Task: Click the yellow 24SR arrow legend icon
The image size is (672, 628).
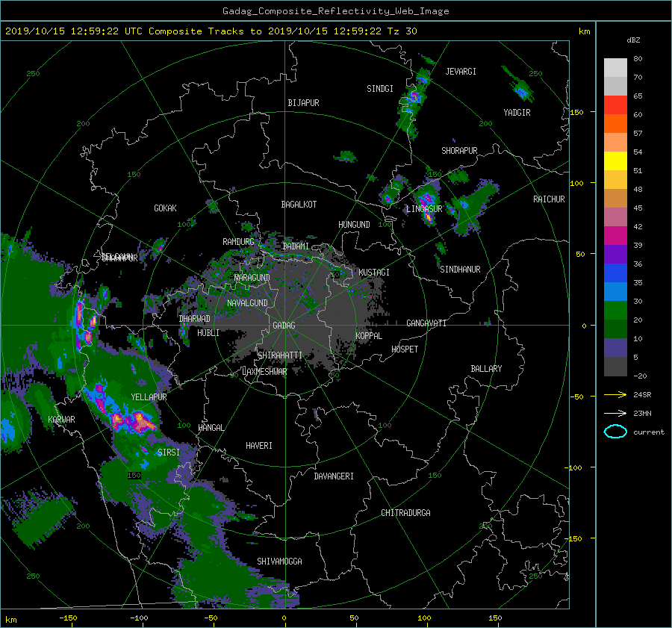Action: (x=615, y=394)
